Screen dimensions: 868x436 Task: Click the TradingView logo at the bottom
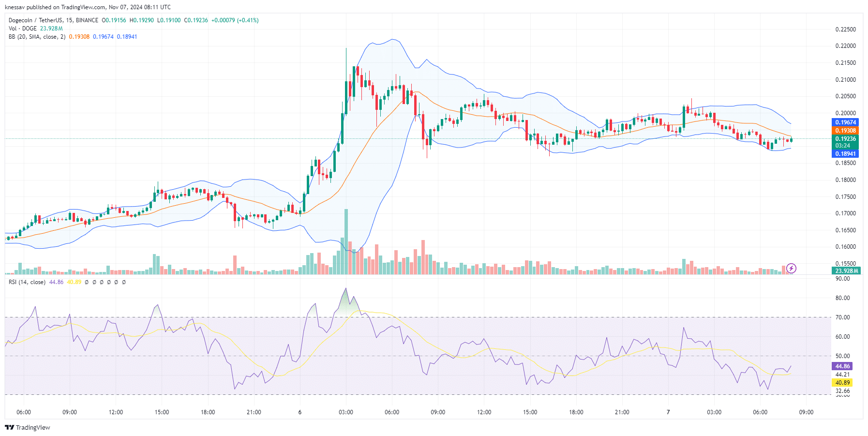28,427
